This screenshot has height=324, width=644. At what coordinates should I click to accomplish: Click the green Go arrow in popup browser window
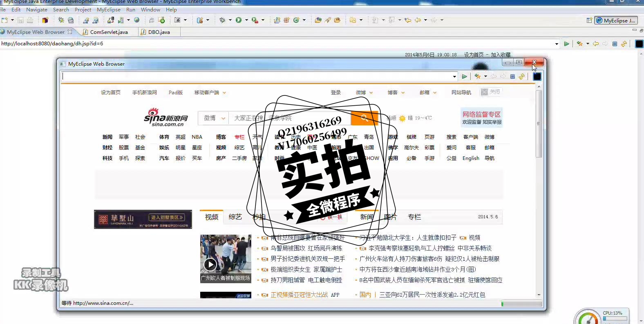tap(465, 76)
